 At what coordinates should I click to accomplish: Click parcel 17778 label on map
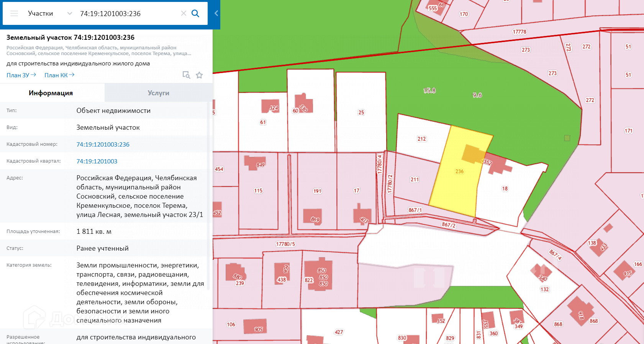[x=519, y=32]
